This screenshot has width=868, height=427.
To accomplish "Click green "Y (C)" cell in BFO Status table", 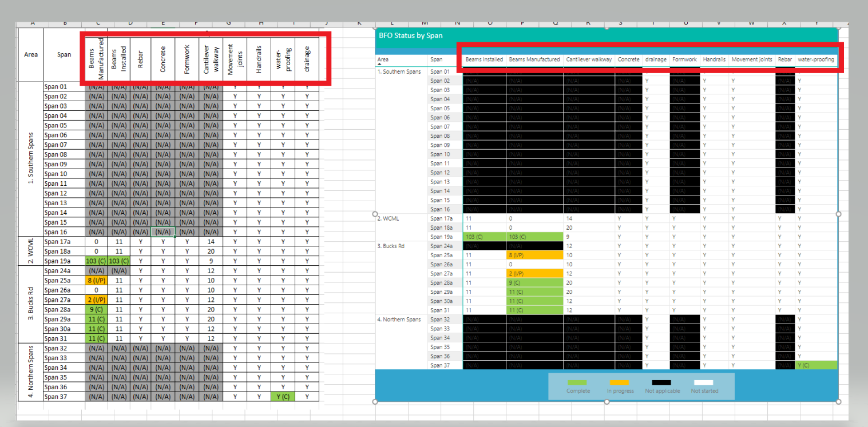I will pos(816,365).
